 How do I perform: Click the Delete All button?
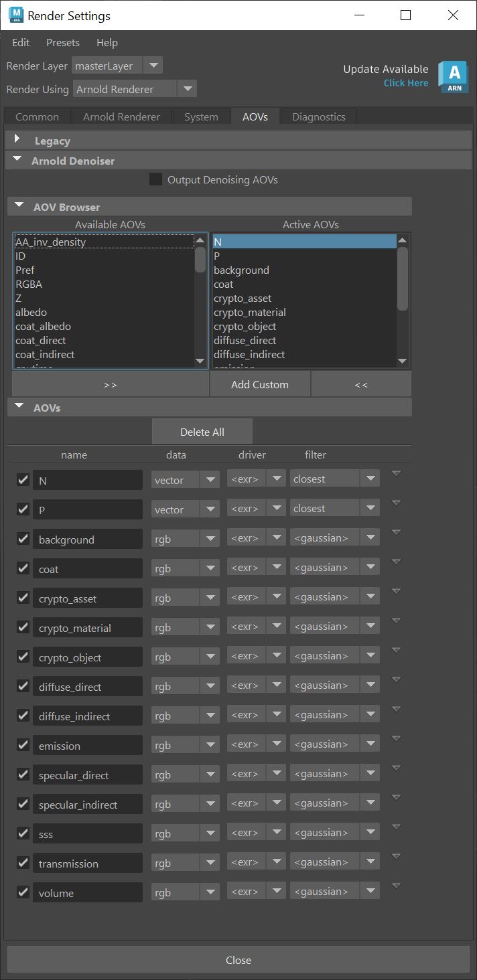click(x=202, y=432)
